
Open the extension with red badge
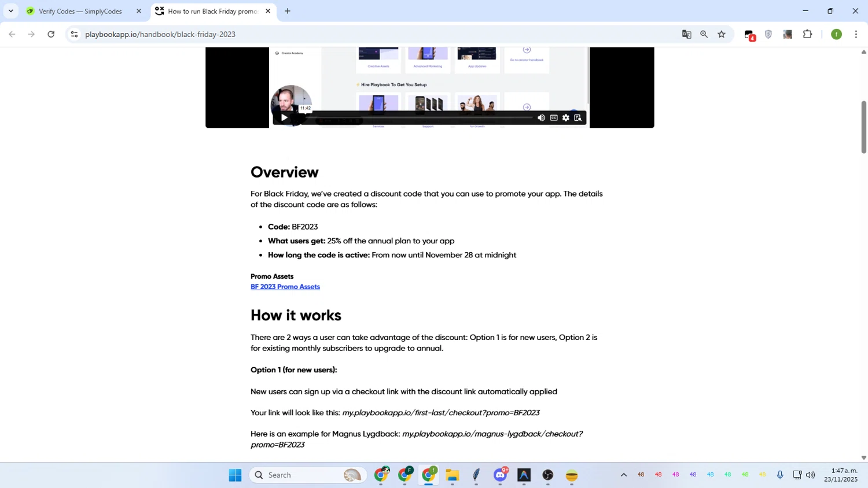click(750, 35)
